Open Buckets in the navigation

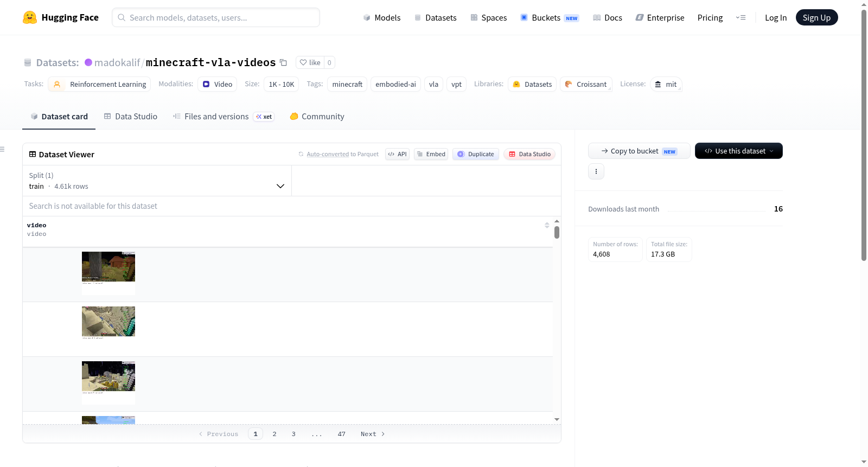coord(550,17)
